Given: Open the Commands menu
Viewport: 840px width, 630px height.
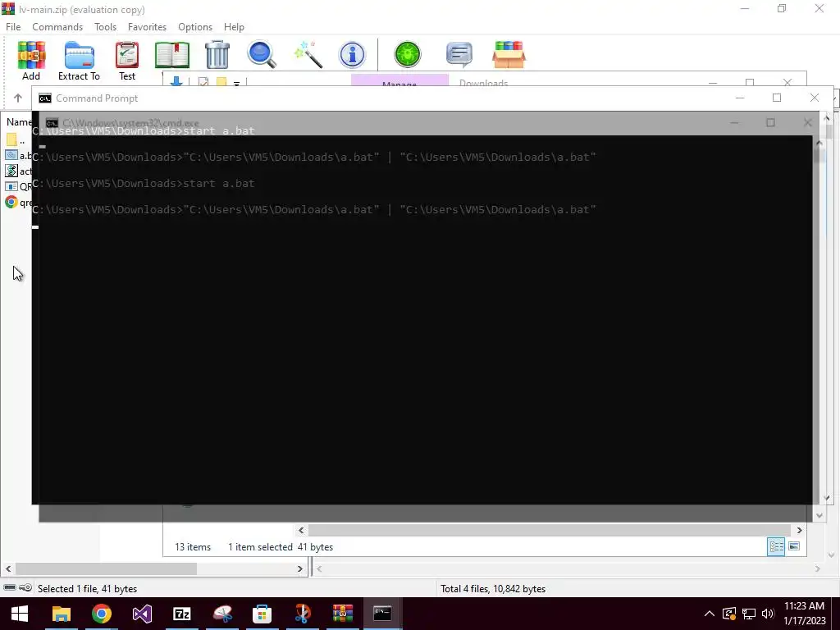Looking at the screenshot, I should pyautogui.click(x=57, y=27).
